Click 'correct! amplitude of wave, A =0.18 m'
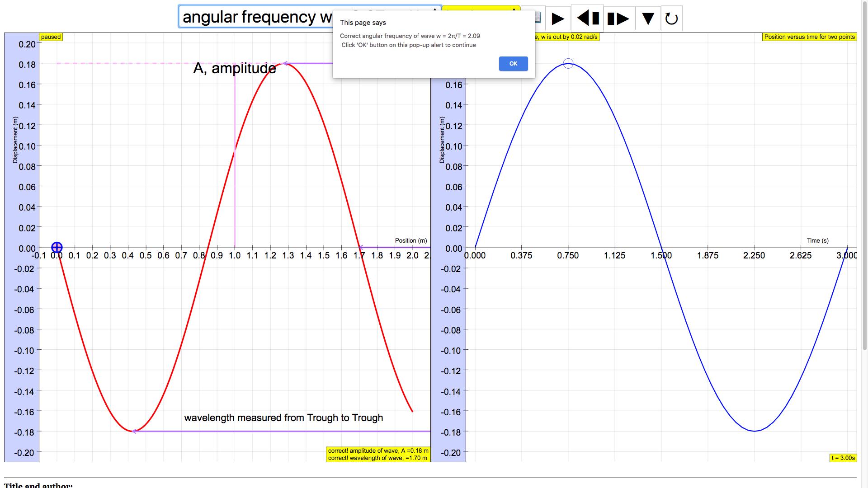Viewport: 868px width, 488px height. coord(378,450)
